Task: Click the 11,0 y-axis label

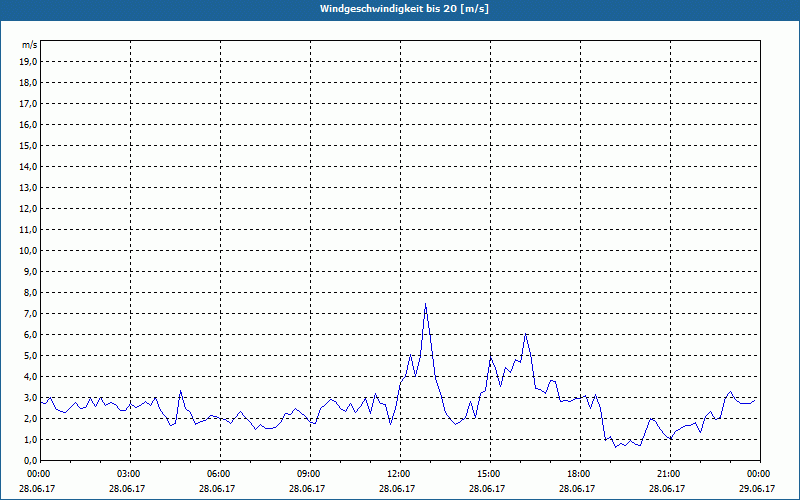Action: [29, 230]
